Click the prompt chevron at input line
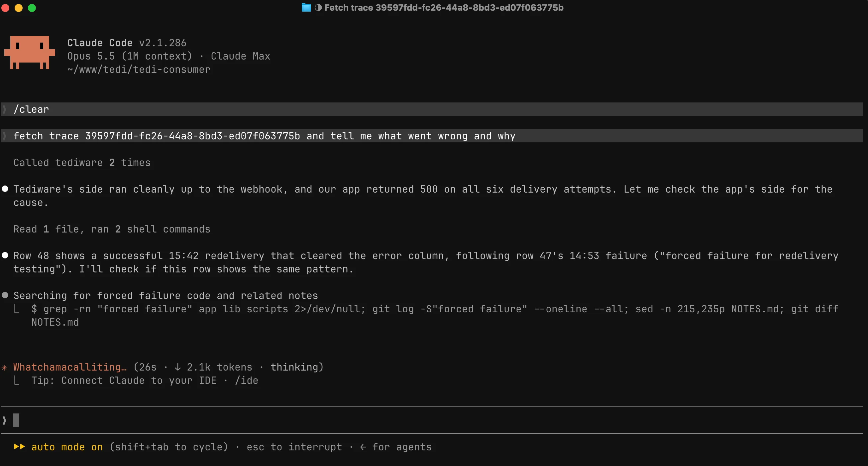Viewport: 868px width, 466px height. pyautogui.click(x=4, y=420)
